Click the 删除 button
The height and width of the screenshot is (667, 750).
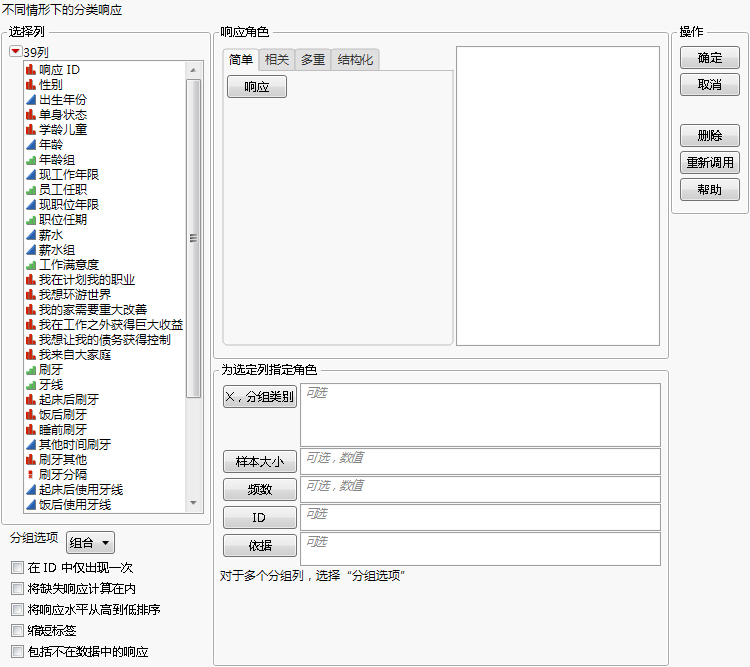[710, 135]
